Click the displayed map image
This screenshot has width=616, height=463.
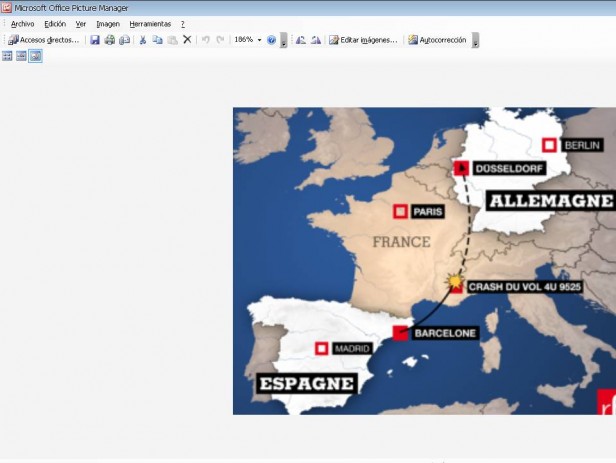pyautogui.click(x=424, y=260)
